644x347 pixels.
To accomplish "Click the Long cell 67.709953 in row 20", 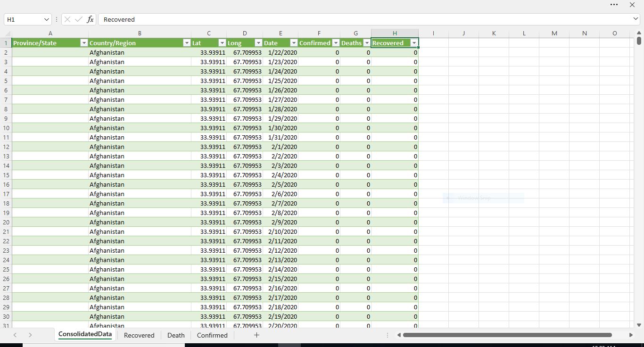I will (x=245, y=222).
